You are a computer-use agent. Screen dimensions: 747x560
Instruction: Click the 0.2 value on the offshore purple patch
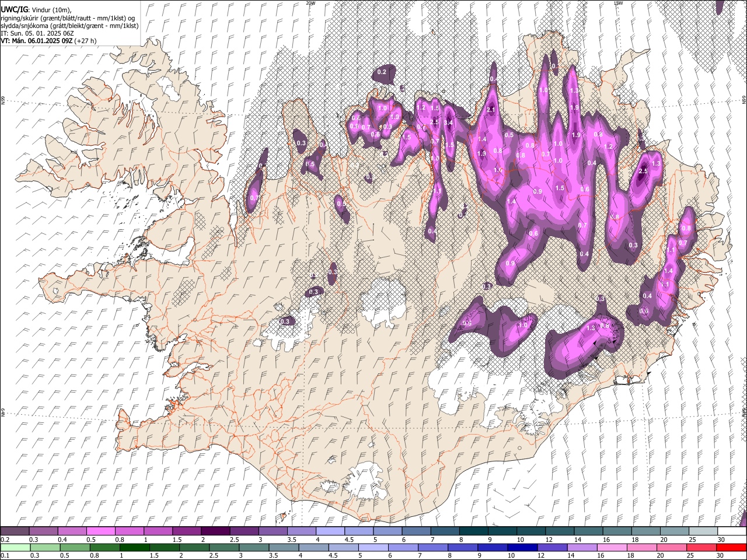pos(382,72)
